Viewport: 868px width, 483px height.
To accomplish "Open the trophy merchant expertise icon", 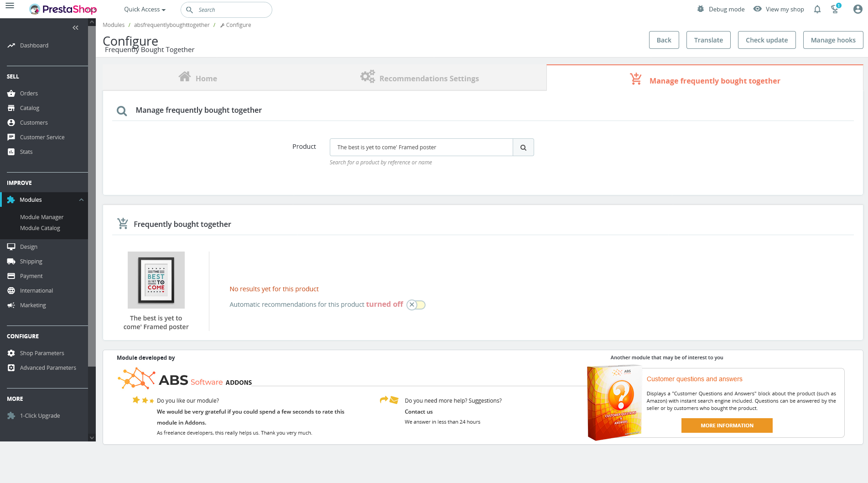I will (835, 9).
